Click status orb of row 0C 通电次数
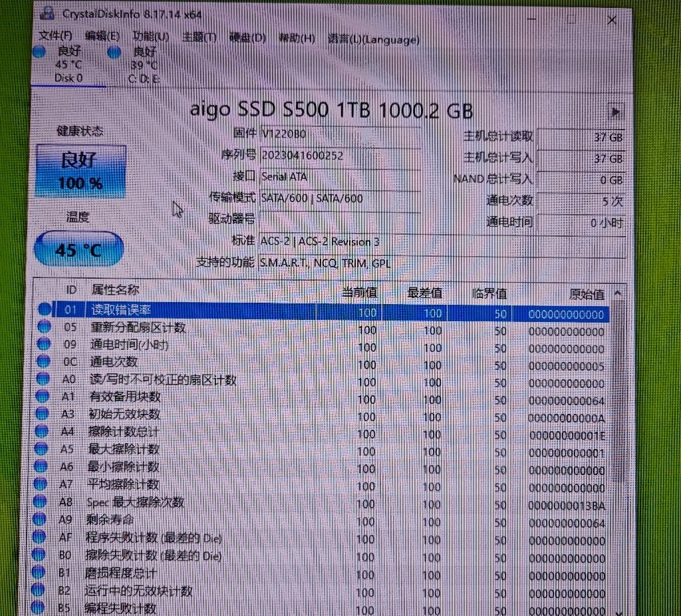This screenshot has width=681, height=616. (x=43, y=361)
